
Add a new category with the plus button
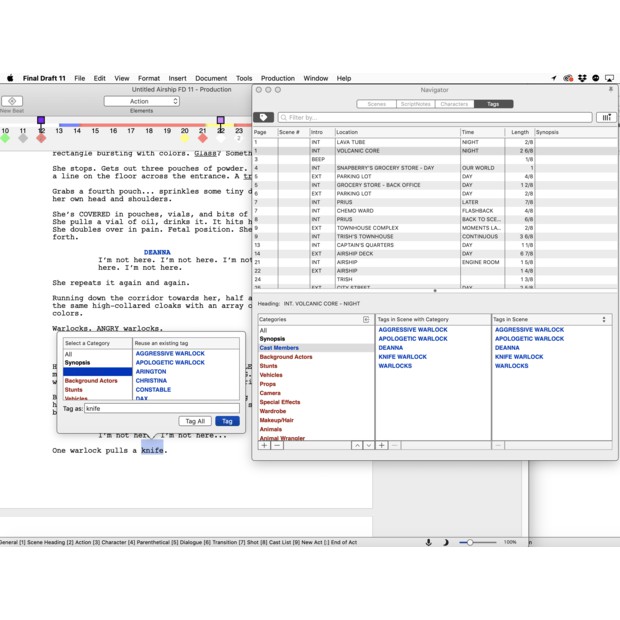click(x=265, y=445)
